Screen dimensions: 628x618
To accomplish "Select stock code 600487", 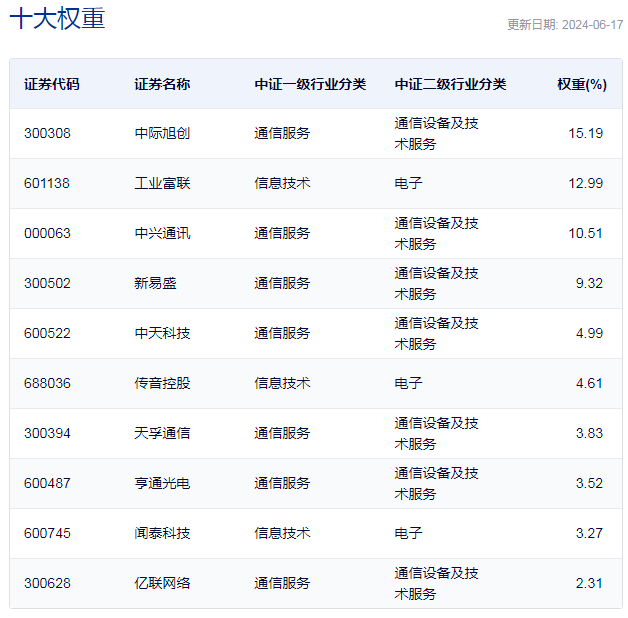I will (47, 483).
